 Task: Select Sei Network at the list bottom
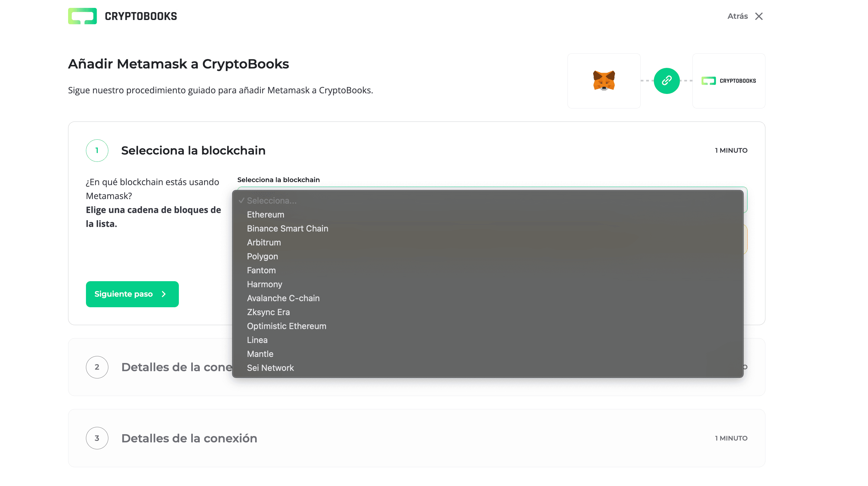[x=270, y=368]
